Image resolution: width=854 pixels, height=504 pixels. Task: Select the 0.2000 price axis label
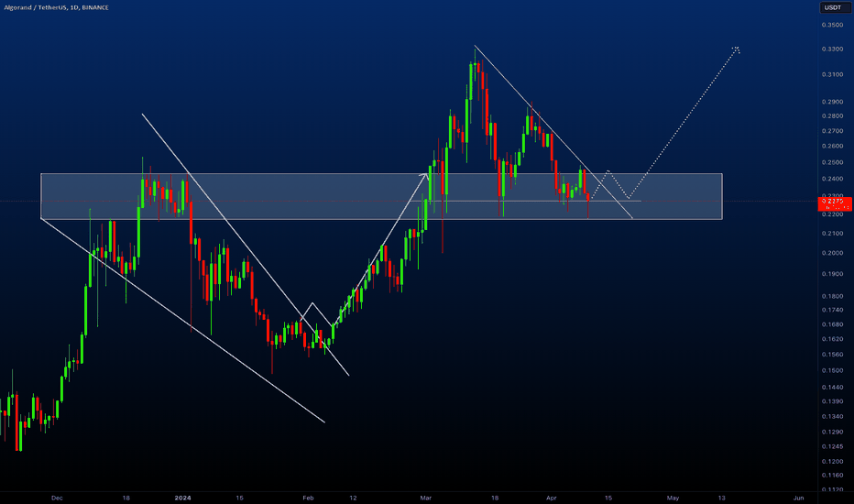[x=832, y=253]
